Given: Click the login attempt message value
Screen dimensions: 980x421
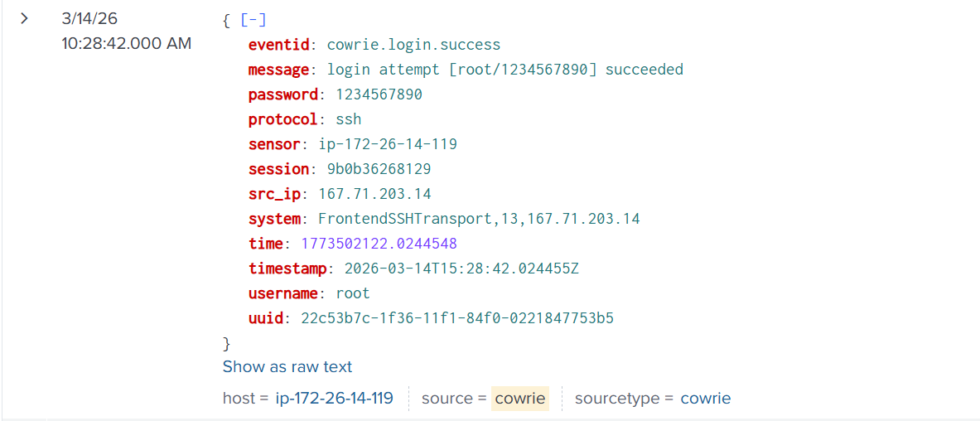Looking at the screenshot, I should [x=504, y=70].
